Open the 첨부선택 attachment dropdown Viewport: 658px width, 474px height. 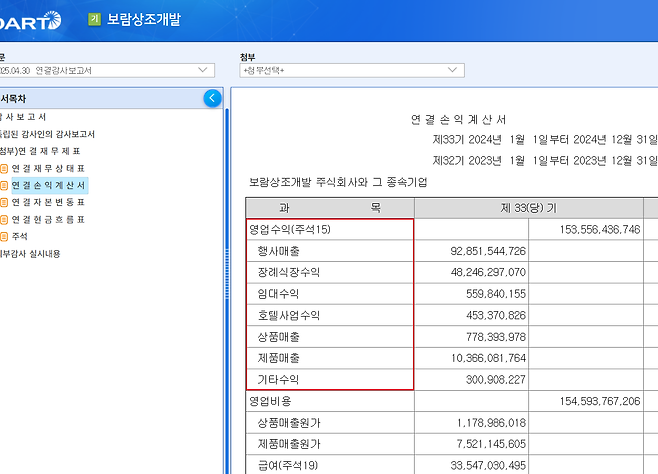(352, 70)
